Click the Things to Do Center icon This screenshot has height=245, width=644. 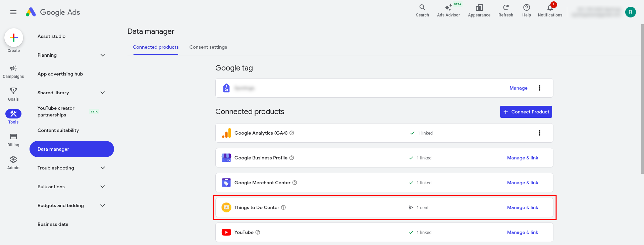pyautogui.click(x=226, y=207)
